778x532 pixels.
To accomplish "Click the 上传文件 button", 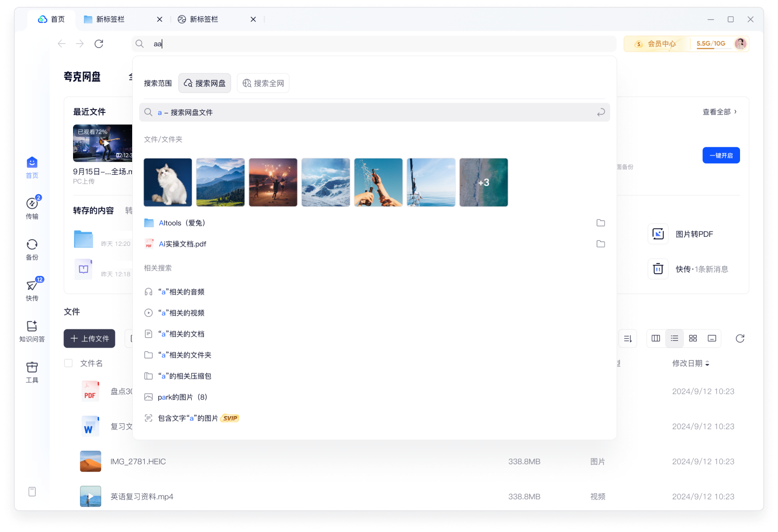I will (x=89, y=339).
